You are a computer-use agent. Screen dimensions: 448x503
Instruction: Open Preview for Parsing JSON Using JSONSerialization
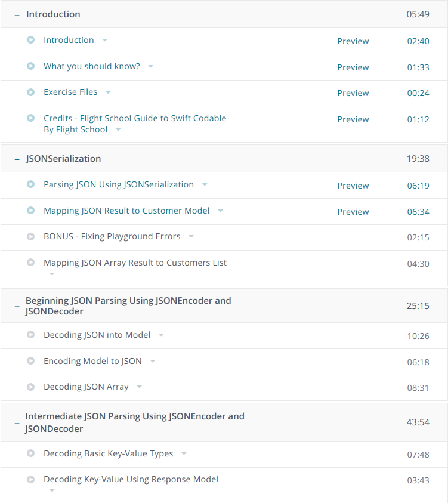tap(353, 186)
